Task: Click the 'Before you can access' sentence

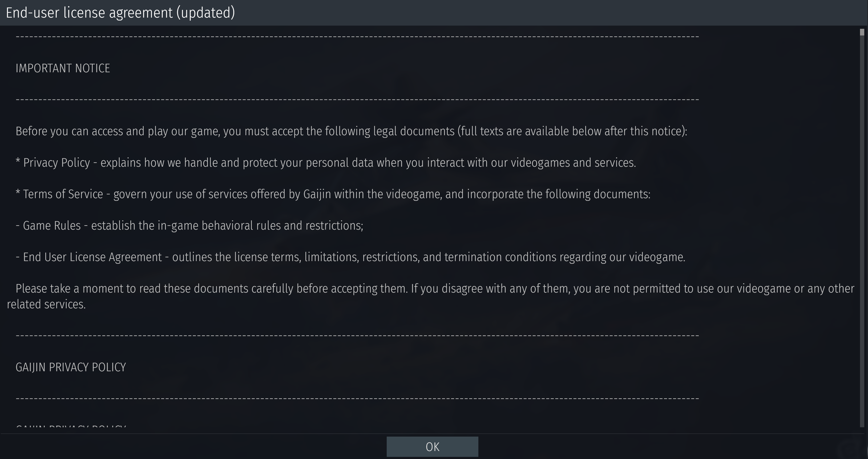Action: coord(351,131)
